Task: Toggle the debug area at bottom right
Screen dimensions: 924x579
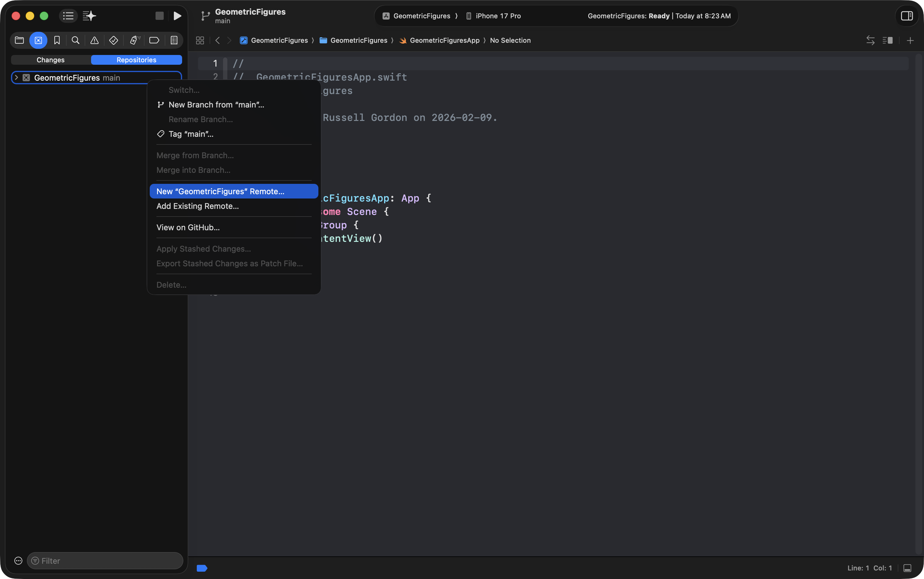Action: coord(907,568)
